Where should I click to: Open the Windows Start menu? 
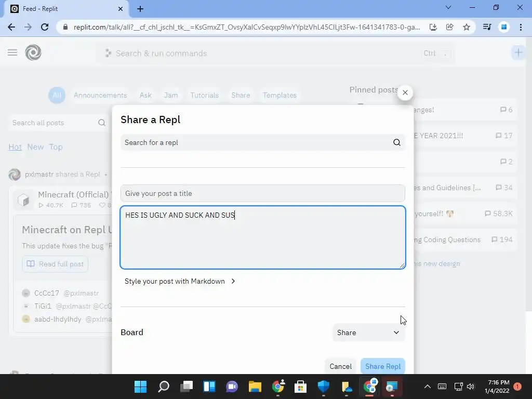[140, 387]
